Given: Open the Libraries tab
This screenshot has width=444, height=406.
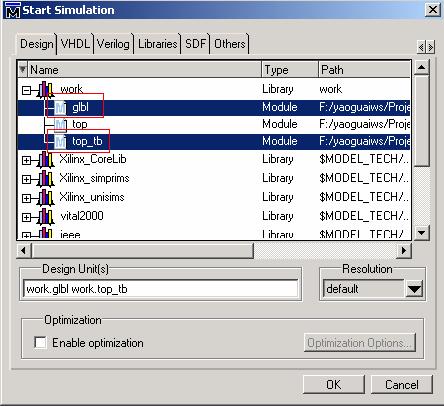Looking at the screenshot, I should [157, 44].
